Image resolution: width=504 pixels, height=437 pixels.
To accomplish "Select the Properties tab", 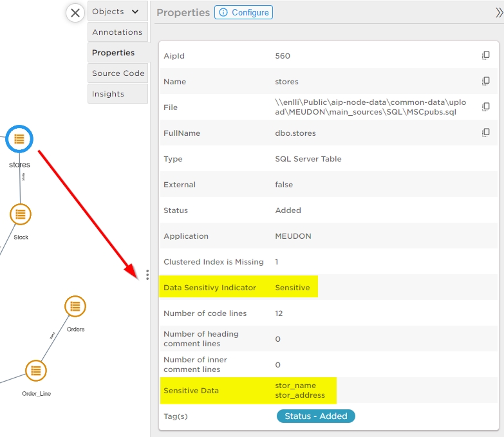I will coord(113,53).
